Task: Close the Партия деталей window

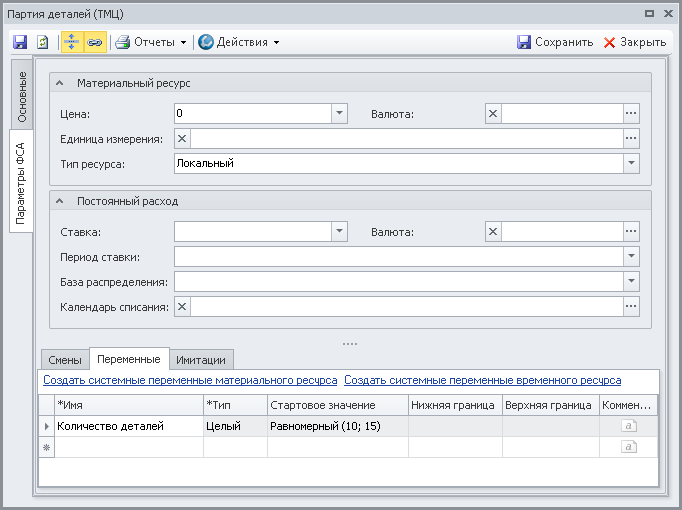Action: click(669, 13)
